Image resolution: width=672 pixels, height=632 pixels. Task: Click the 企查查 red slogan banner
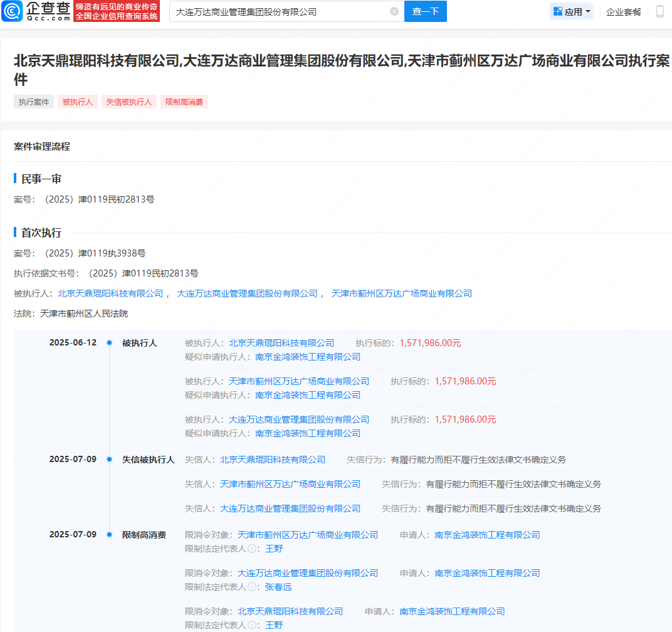[117, 11]
